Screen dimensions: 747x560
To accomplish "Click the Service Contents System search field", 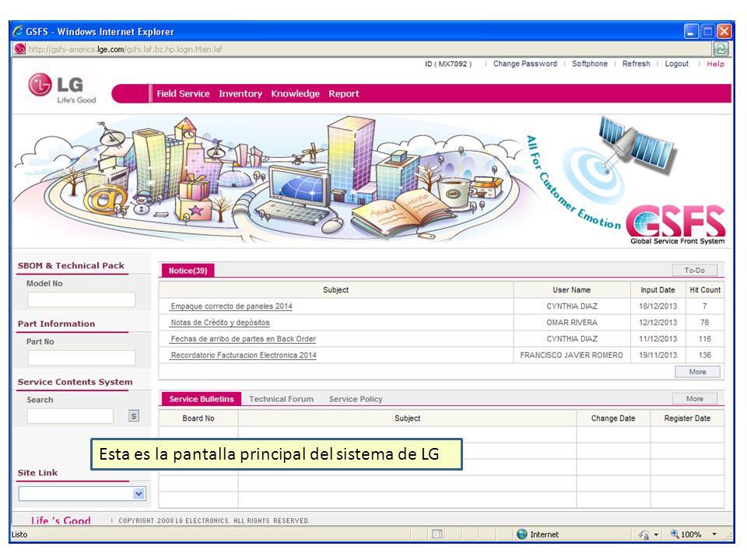I will pyautogui.click(x=71, y=415).
